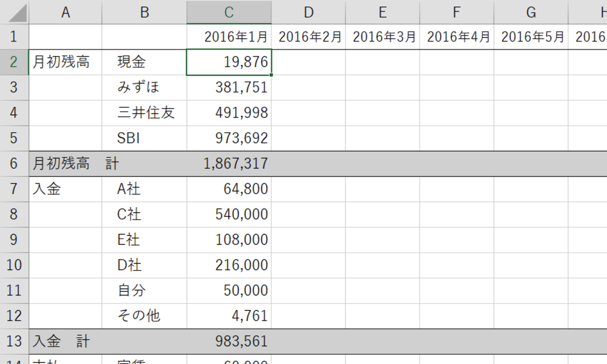Screen dimensions: 607x364
Task: Click cell containing 2016年5月
Action: [x=531, y=37]
